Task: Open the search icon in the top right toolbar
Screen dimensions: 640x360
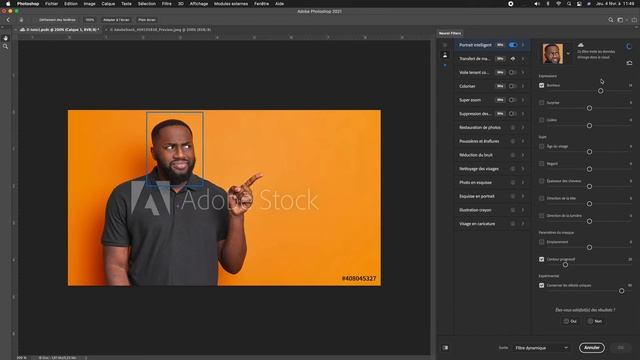Action: click(x=611, y=20)
